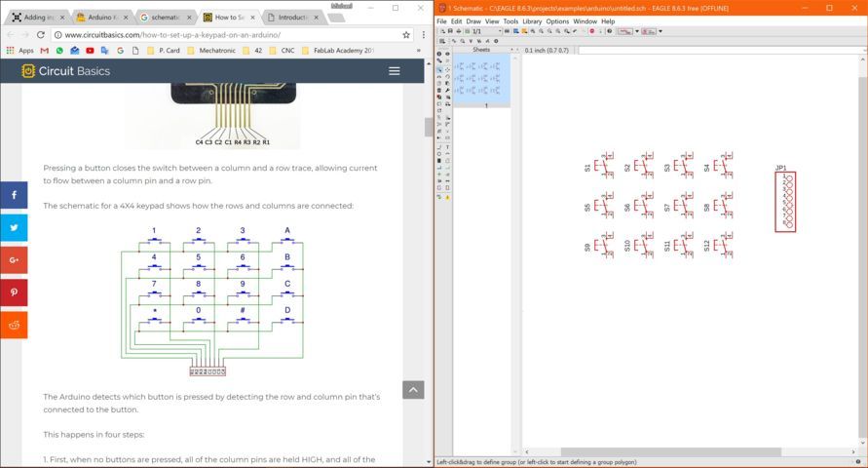Click the EAGLE horizontal scrollbar thumb
Viewport: 868px width, 468px height.
click(x=670, y=452)
